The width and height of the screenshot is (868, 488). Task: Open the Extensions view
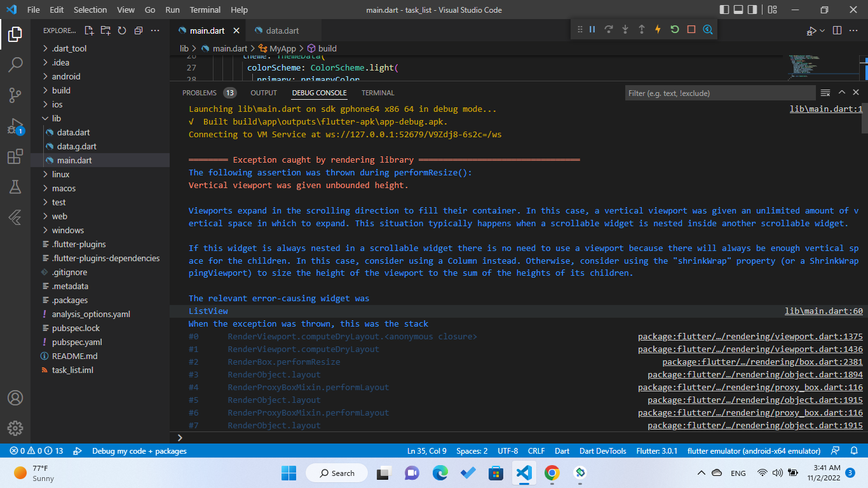point(15,156)
